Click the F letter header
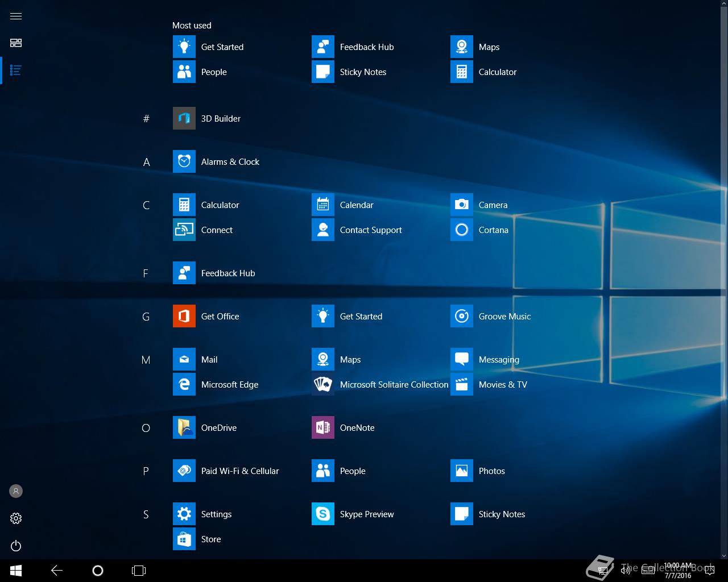 tap(146, 273)
